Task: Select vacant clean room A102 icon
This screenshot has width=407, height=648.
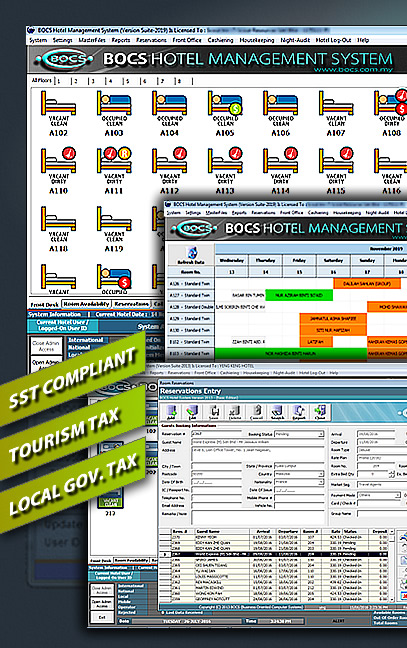Action: click(x=58, y=103)
